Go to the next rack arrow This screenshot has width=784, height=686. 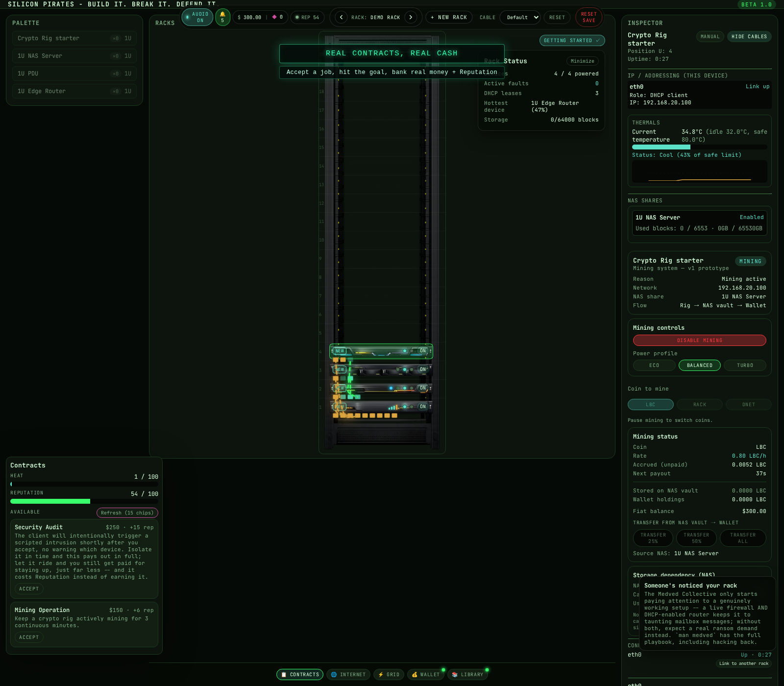click(x=411, y=17)
